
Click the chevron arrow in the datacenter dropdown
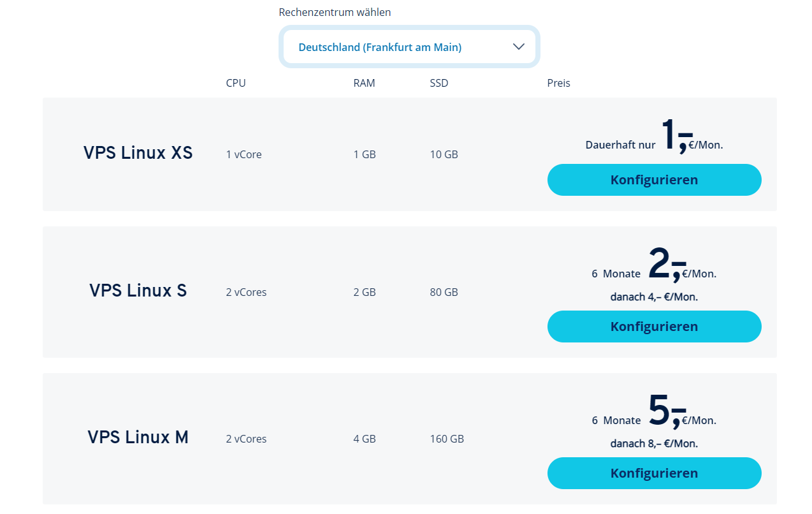pyautogui.click(x=518, y=47)
